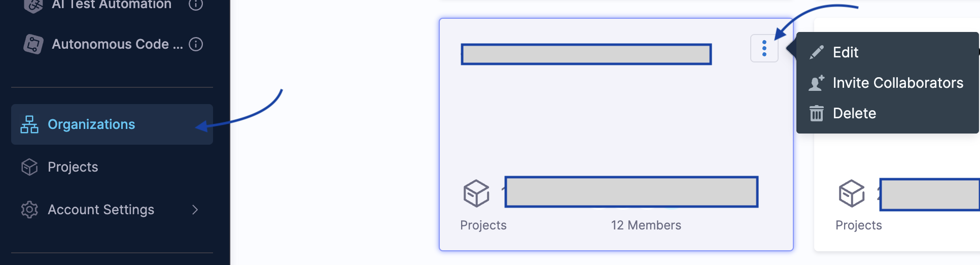This screenshot has width=980, height=265.
Task: Click the Autonomous Code module icon
Action: click(x=33, y=45)
